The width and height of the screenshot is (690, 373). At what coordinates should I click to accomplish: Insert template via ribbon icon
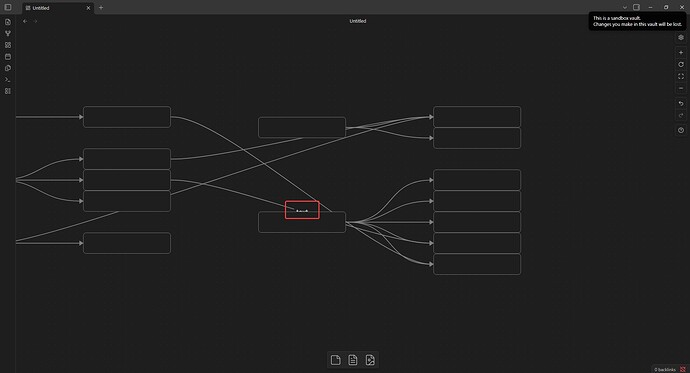click(7, 68)
